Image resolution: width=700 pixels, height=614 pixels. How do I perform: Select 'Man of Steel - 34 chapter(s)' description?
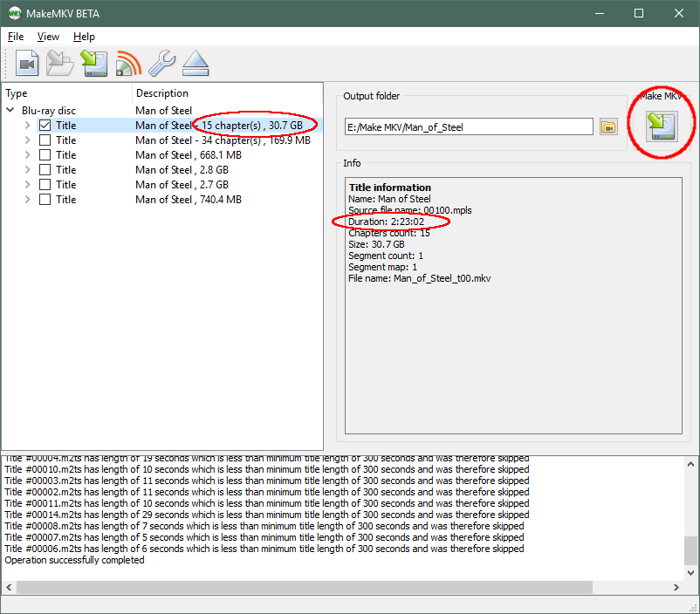pos(223,140)
